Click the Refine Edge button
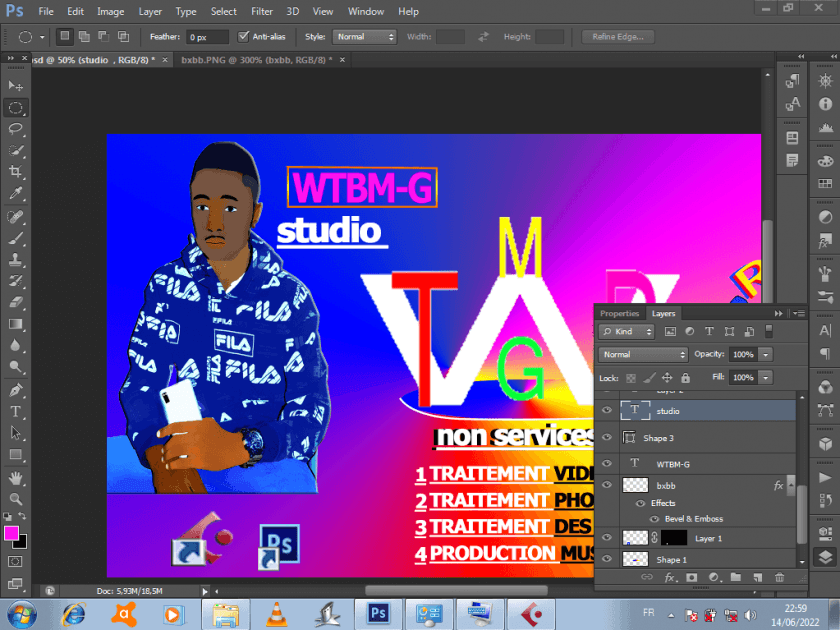840x630 pixels. [618, 37]
